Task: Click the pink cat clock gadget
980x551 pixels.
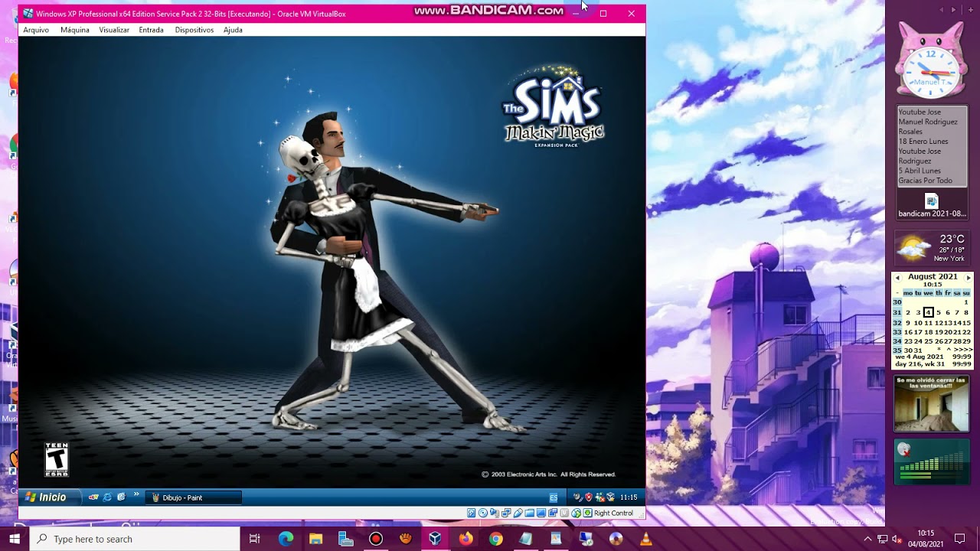Action: 930,61
